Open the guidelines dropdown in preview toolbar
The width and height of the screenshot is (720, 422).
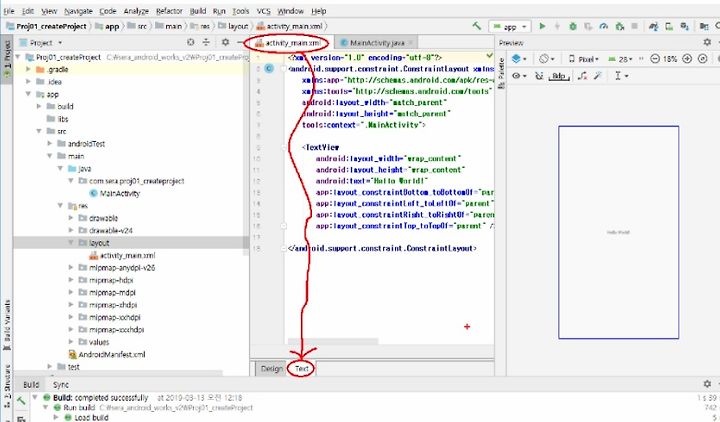point(621,76)
